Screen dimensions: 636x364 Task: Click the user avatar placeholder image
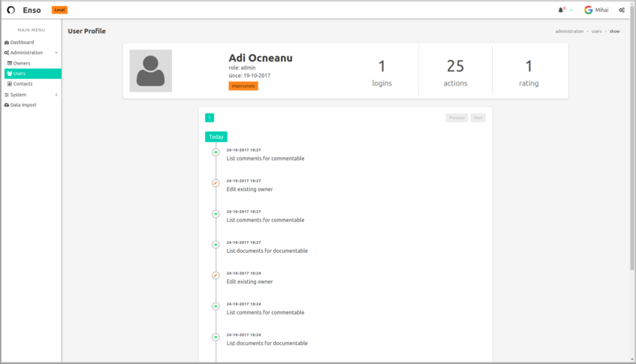(151, 71)
